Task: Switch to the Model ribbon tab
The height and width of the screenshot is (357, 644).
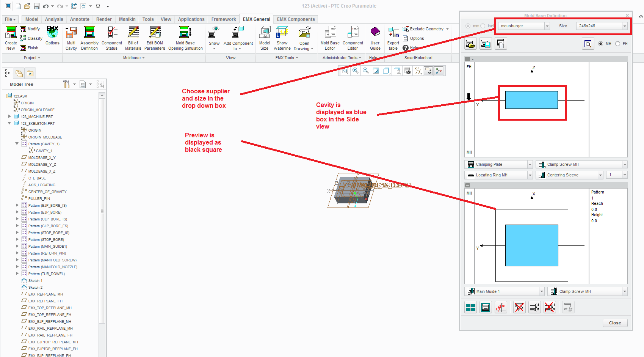Action: point(32,19)
